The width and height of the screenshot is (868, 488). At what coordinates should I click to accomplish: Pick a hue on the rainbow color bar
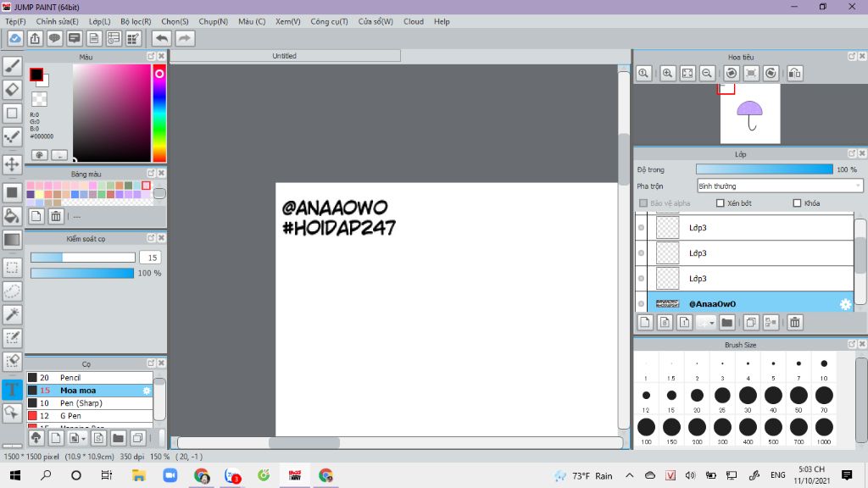[x=159, y=113]
